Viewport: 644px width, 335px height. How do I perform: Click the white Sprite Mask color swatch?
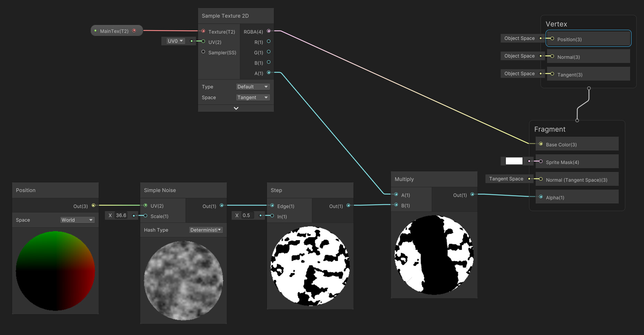pos(515,161)
